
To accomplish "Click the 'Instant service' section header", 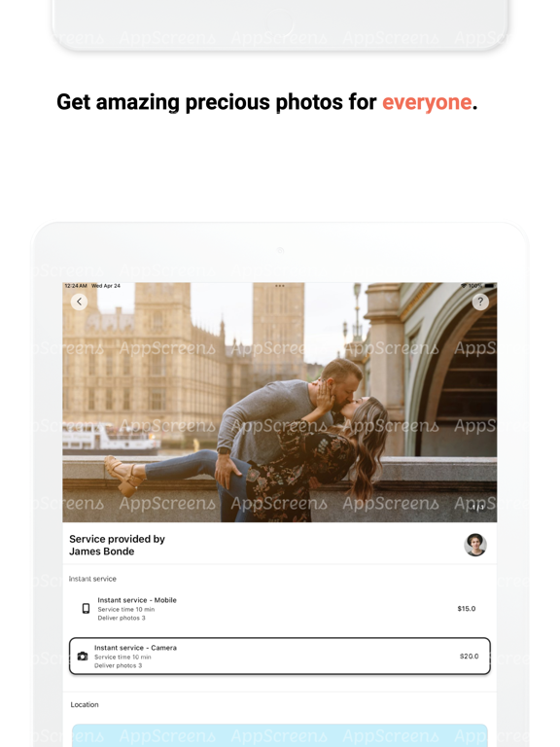I will (x=92, y=579).
